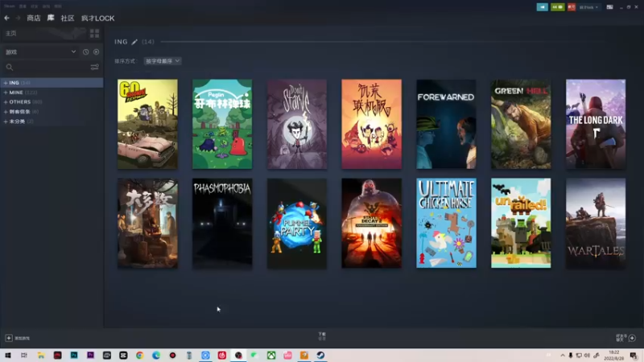This screenshot has width=644, height=362.
Task: Switch library home to grid view icon
Action: [x=94, y=33]
